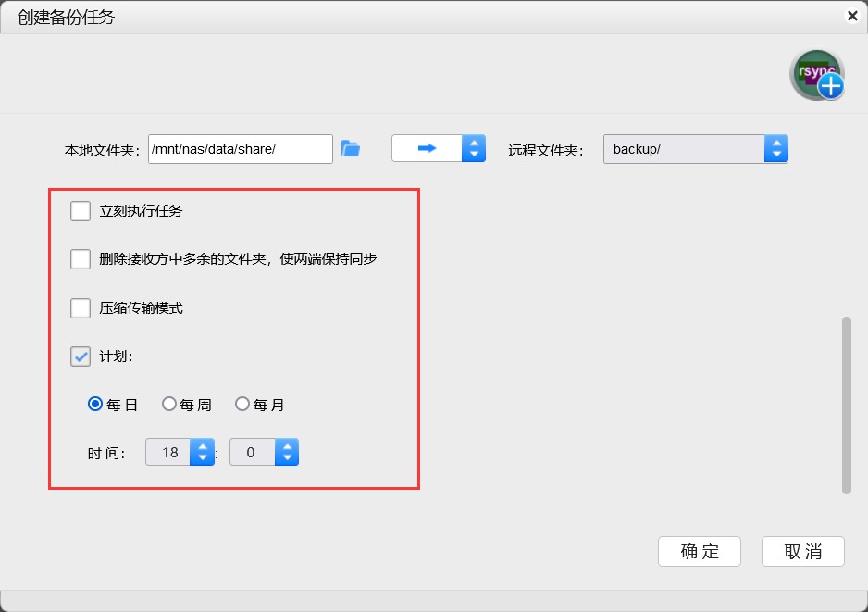Click the plus badge on the rsync icon
Viewport: 868px width, 612px height.
(x=830, y=86)
